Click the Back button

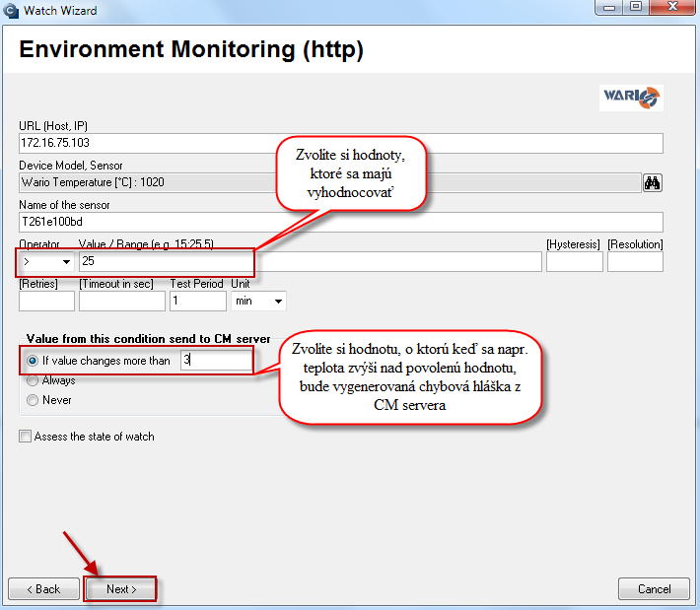pyautogui.click(x=43, y=589)
